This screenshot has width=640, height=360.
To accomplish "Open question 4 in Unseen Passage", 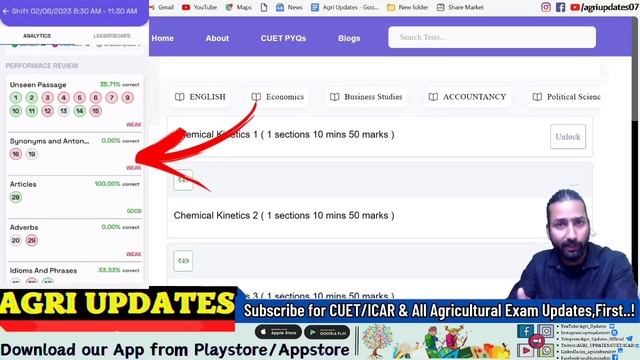I will pyautogui.click(x=63, y=98).
